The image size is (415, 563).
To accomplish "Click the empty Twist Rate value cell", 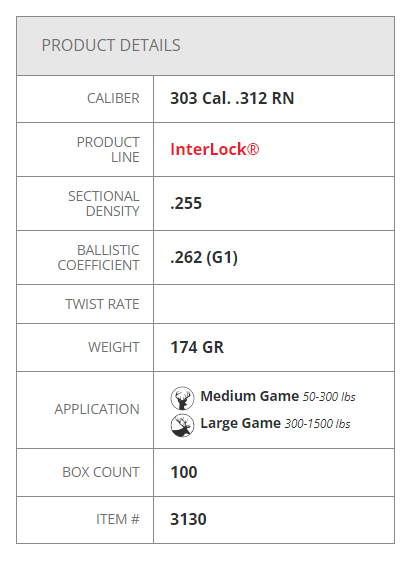I will pos(274,304).
